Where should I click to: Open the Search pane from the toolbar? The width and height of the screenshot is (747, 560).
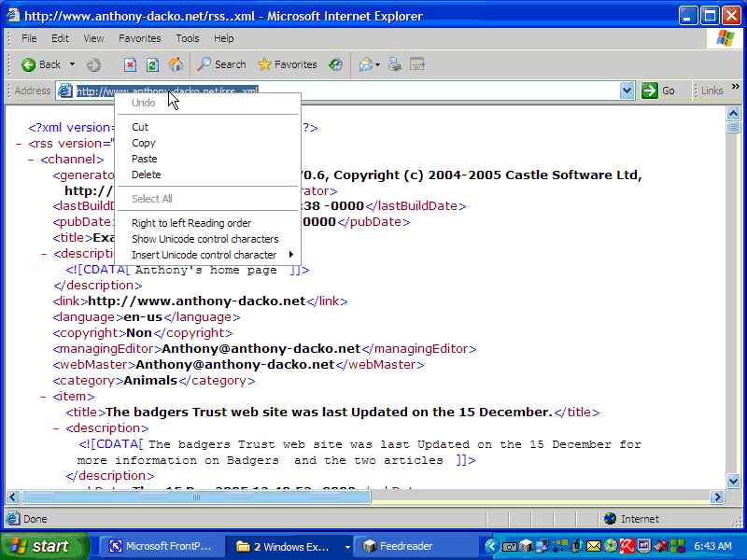tap(221, 64)
